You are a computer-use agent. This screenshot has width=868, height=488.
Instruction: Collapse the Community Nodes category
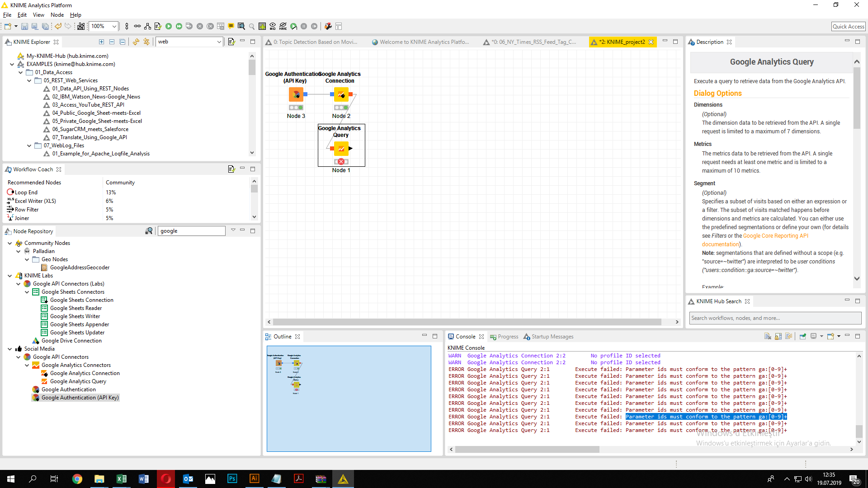(x=9, y=243)
